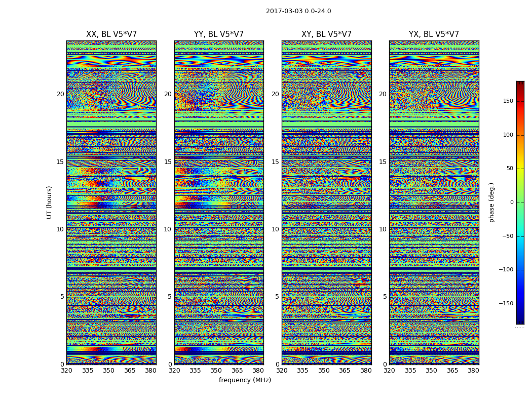Click the 15 hour tick on YY plot
Image resolution: width=532 pixels, height=405 pixels.
168,162
